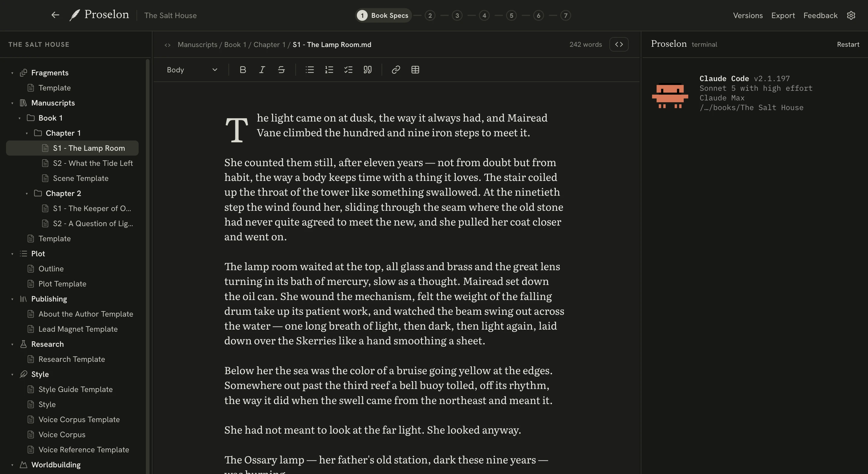Insert a table
868x474 pixels.
(x=415, y=70)
